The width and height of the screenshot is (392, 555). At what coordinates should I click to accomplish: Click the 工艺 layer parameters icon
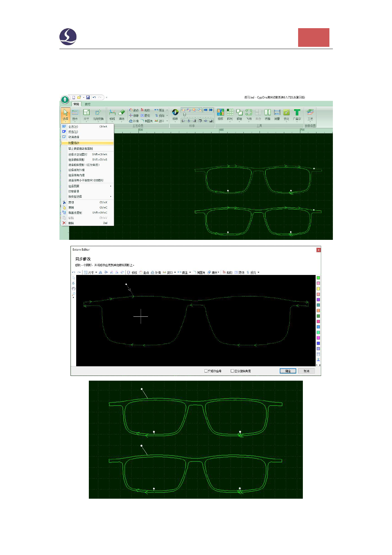tap(310, 114)
